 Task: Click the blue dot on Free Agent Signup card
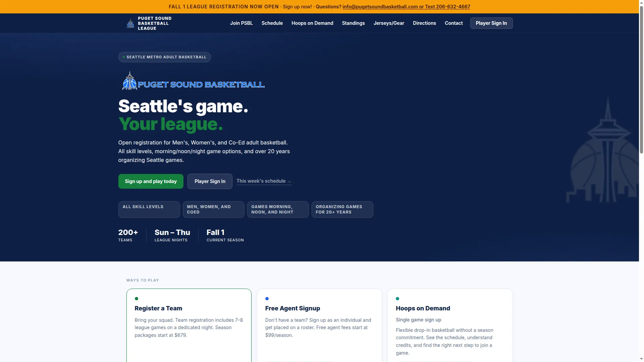coord(267,299)
